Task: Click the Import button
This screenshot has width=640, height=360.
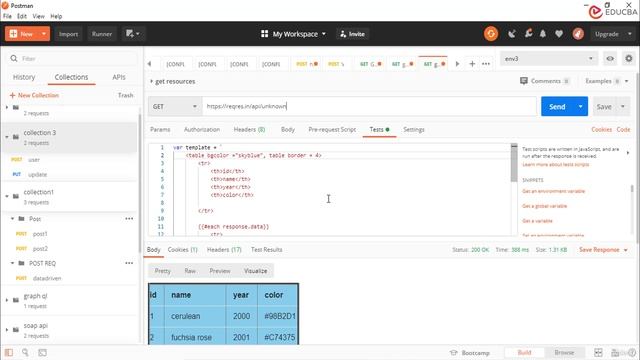Action: [x=68, y=34]
